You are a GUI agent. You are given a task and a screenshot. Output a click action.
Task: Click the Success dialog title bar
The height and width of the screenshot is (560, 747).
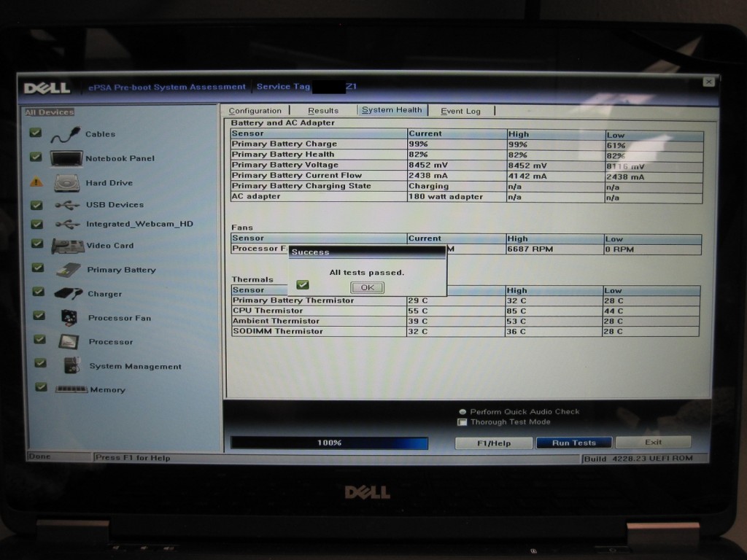[367, 252]
